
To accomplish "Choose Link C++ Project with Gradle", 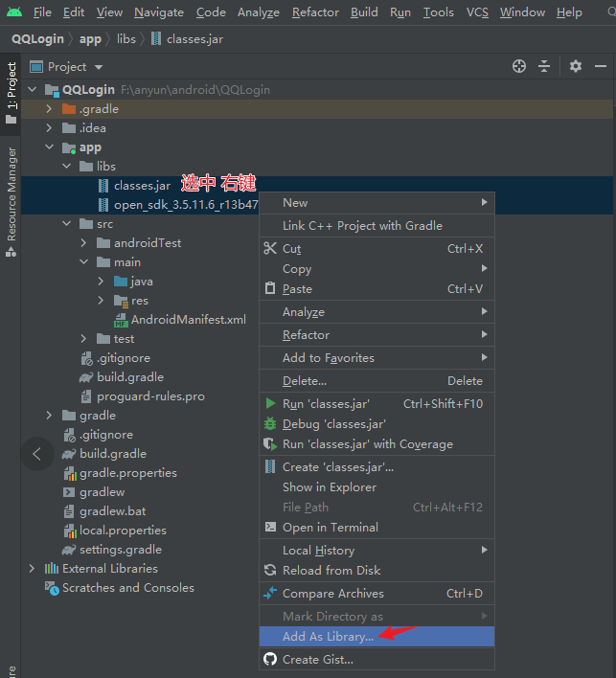I will [x=376, y=225].
